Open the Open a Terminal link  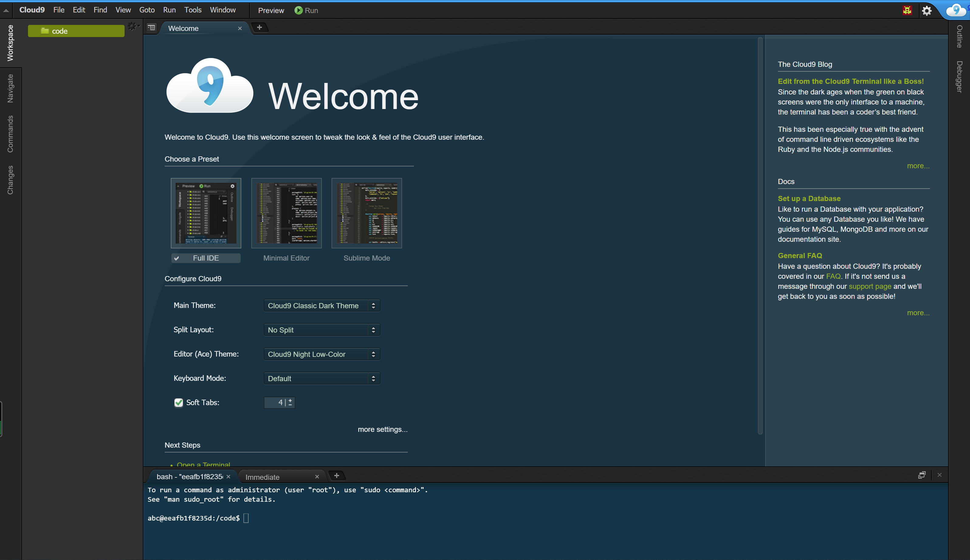(204, 464)
